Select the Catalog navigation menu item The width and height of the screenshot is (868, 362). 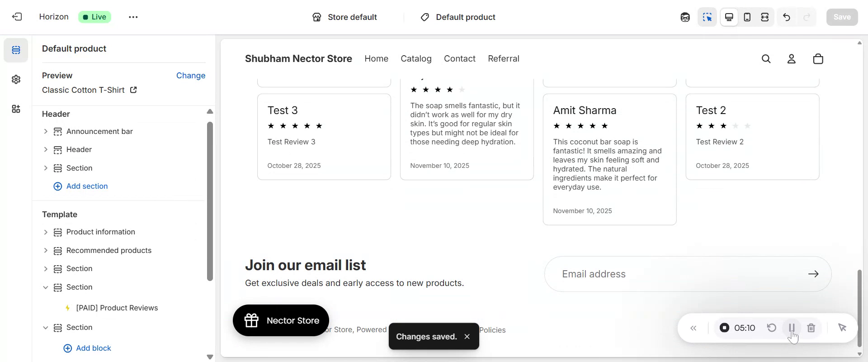click(x=416, y=59)
